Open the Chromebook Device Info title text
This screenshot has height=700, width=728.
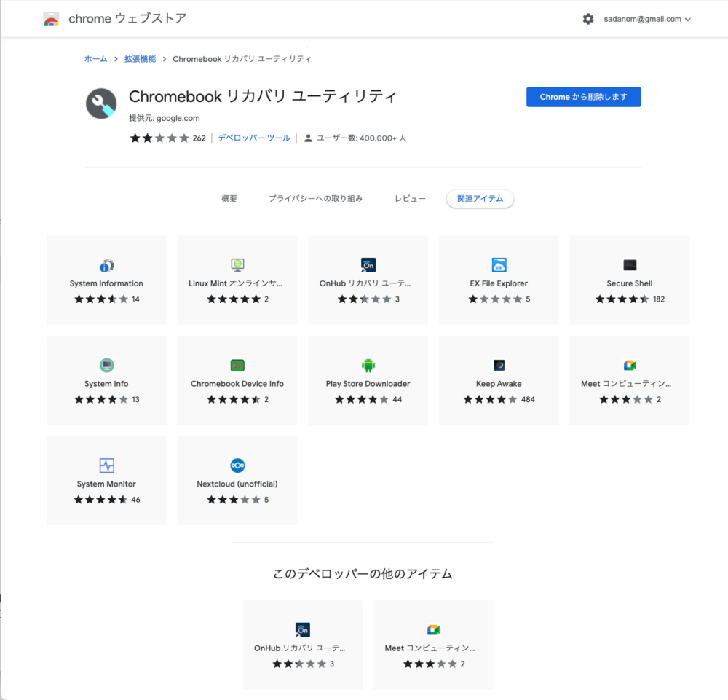click(x=237, y=384)
